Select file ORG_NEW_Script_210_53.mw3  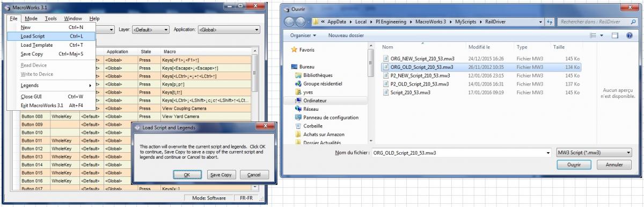pos(421,58)
